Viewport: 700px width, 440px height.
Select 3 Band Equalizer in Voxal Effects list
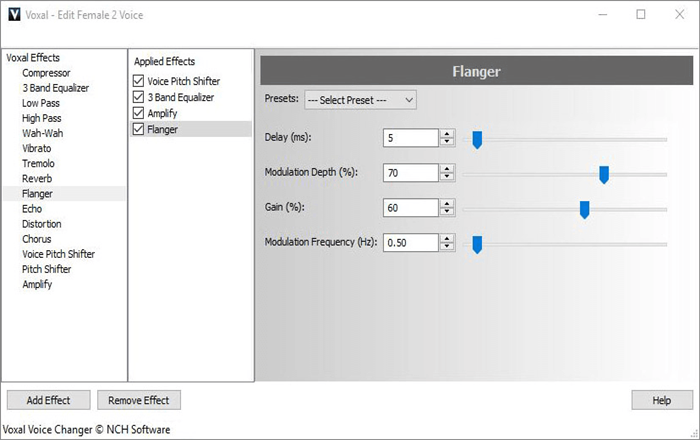click(55, 88)
